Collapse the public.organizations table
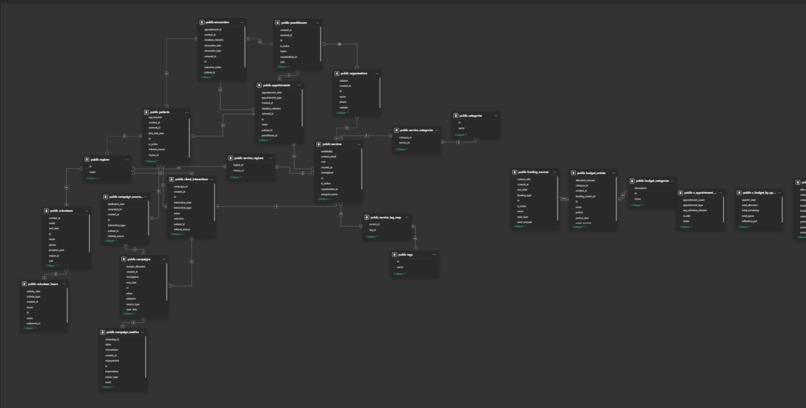806x408 pixels. point(342,113)
